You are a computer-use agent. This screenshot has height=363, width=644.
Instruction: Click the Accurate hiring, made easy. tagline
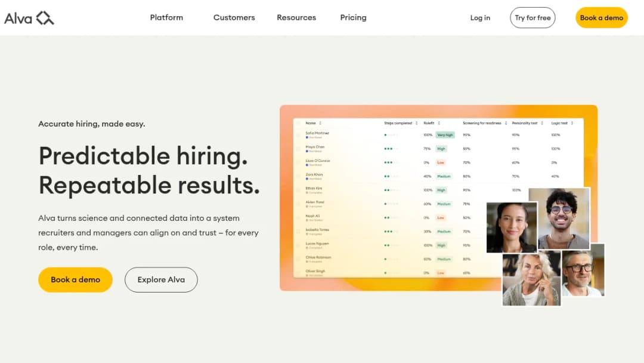(x=92, y=124)
